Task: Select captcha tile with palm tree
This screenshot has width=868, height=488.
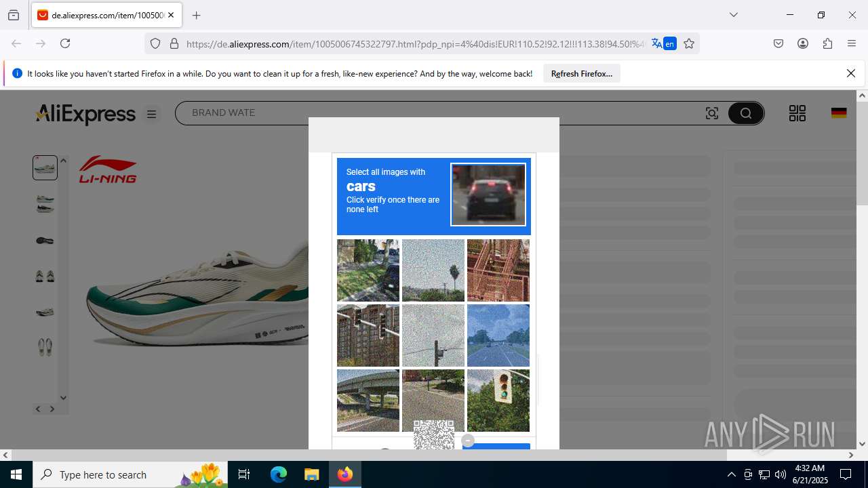Action: point(433,270)
